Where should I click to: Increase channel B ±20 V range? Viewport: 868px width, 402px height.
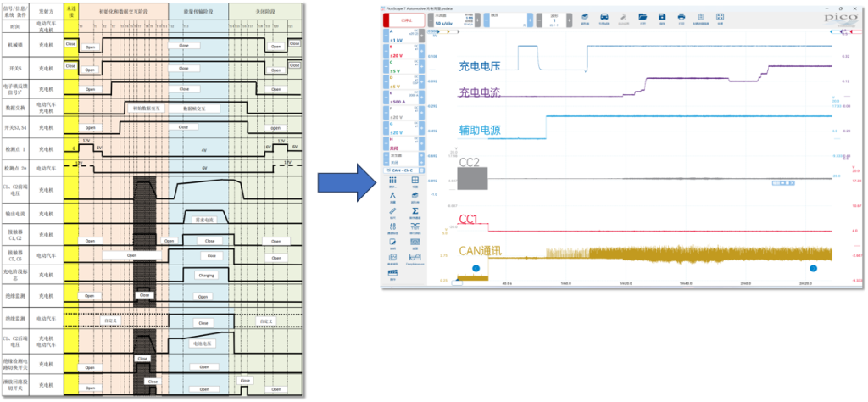click(422, 51)
